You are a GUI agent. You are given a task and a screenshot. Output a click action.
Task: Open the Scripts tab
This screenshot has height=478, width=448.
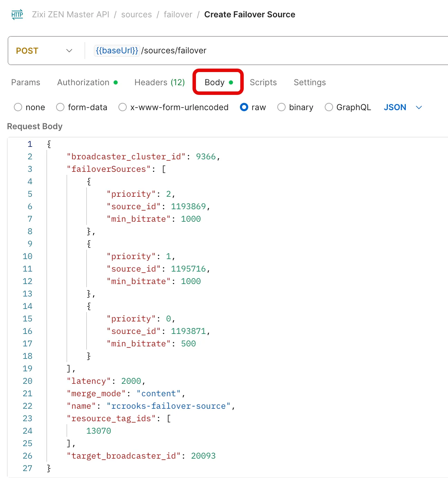click(x=263, y=82)
